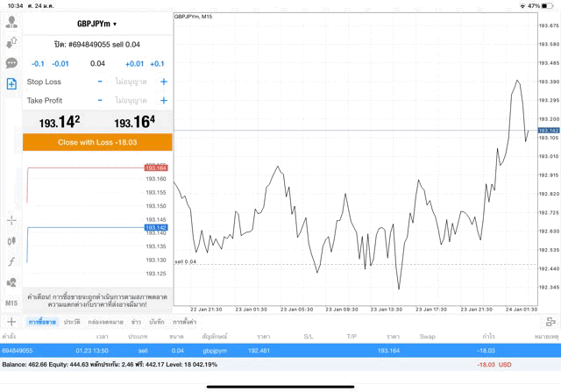Open the layout icon at bottom right
This screenshot has height=392, width=561.
click(x=550, y=322)
